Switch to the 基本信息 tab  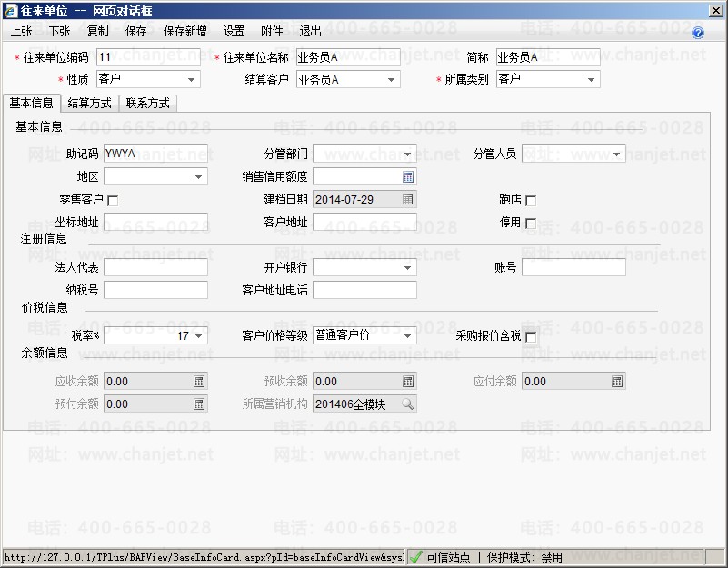pos(32,103)
